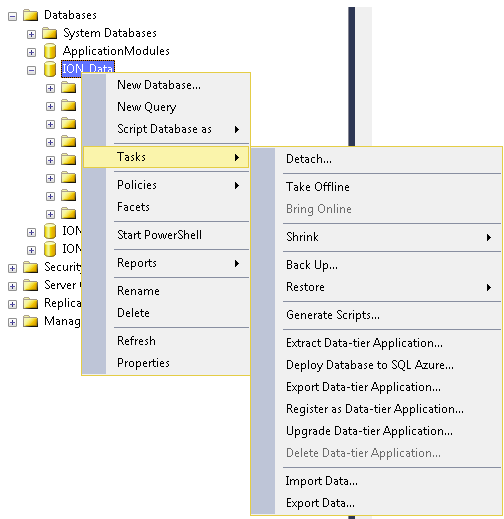This screenshot has height=519, width=504.
Task: Collapse the Databases tree node
Action: click(x=12, y=16)
